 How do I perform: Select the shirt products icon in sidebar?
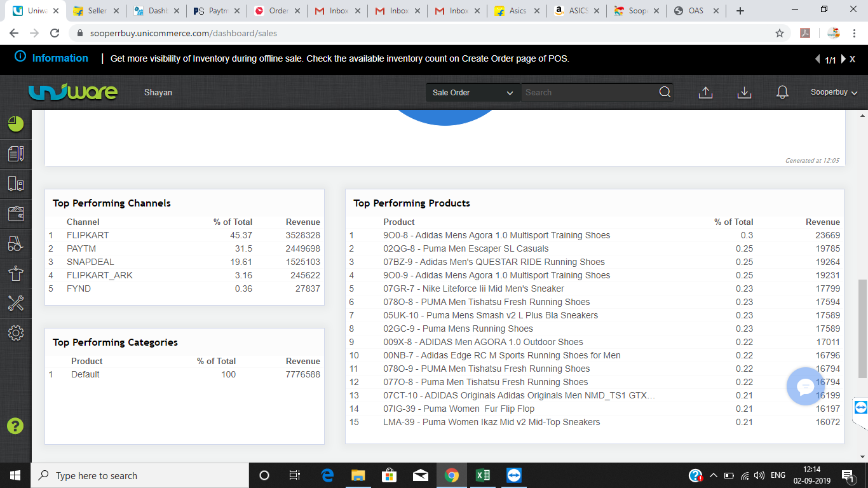tap(16, 273)
